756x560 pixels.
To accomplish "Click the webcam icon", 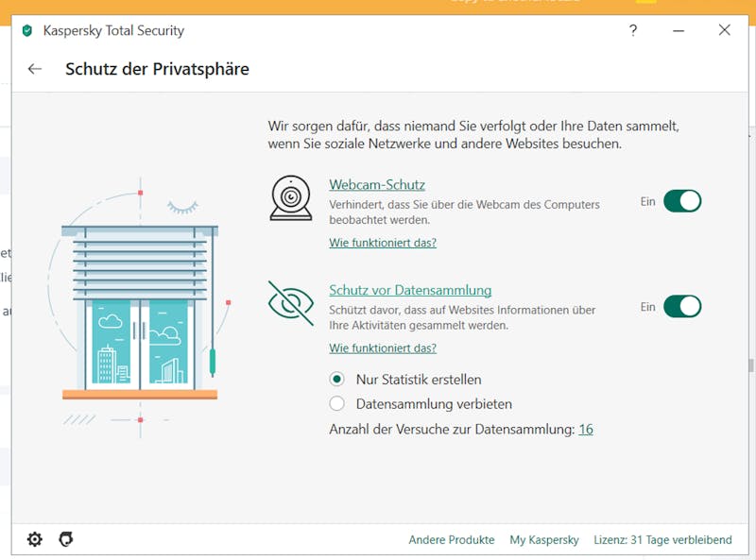I will [x=291, y=198].
